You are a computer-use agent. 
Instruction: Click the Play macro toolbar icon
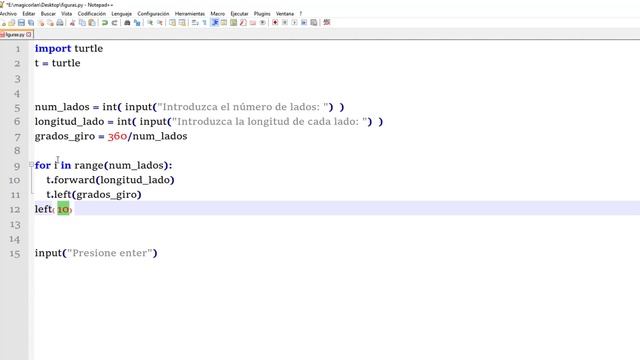[x=294, y=23]
